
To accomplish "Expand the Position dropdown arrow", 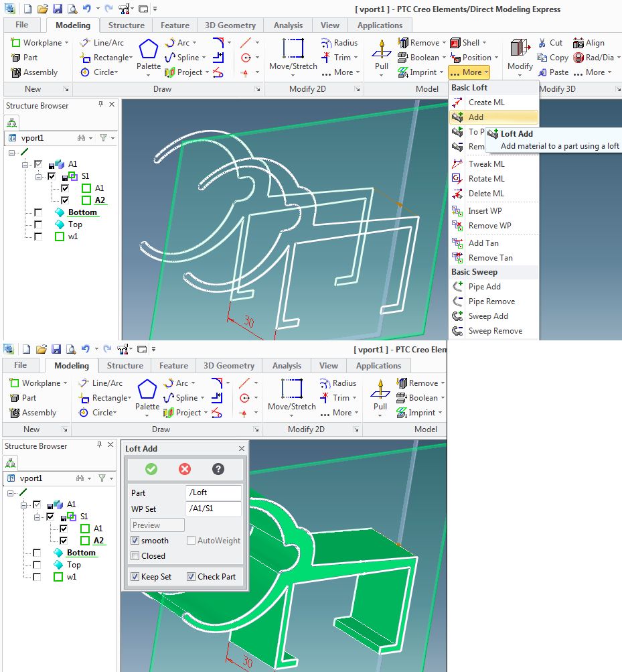I will pyautogui.click(x=497, y=57).
